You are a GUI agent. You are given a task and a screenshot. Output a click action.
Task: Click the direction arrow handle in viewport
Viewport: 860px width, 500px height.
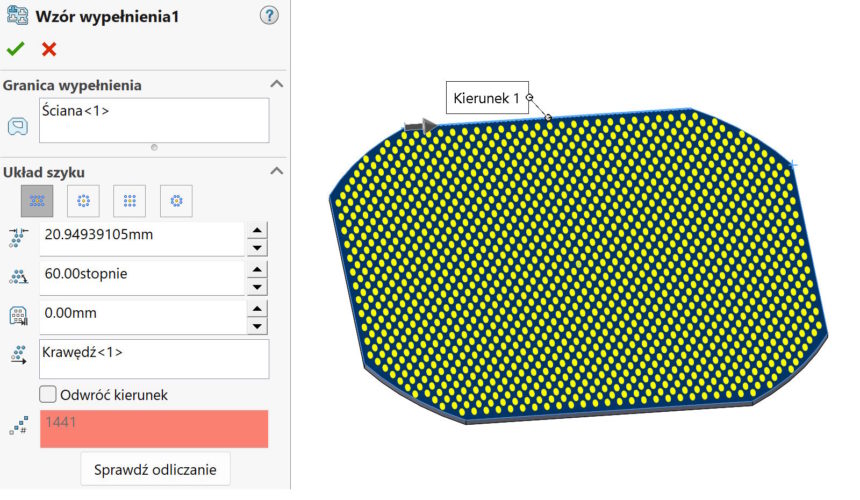point(419,126)
